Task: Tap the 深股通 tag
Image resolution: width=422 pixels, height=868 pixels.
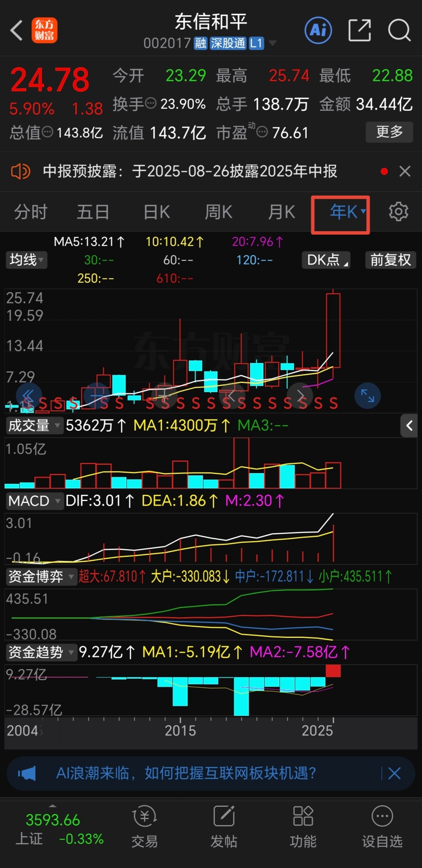Action: tap(228, 43)
